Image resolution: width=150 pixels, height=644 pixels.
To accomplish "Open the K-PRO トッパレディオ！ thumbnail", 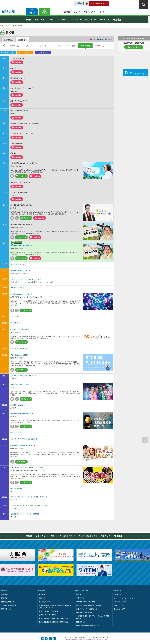I will pos(98,301).
